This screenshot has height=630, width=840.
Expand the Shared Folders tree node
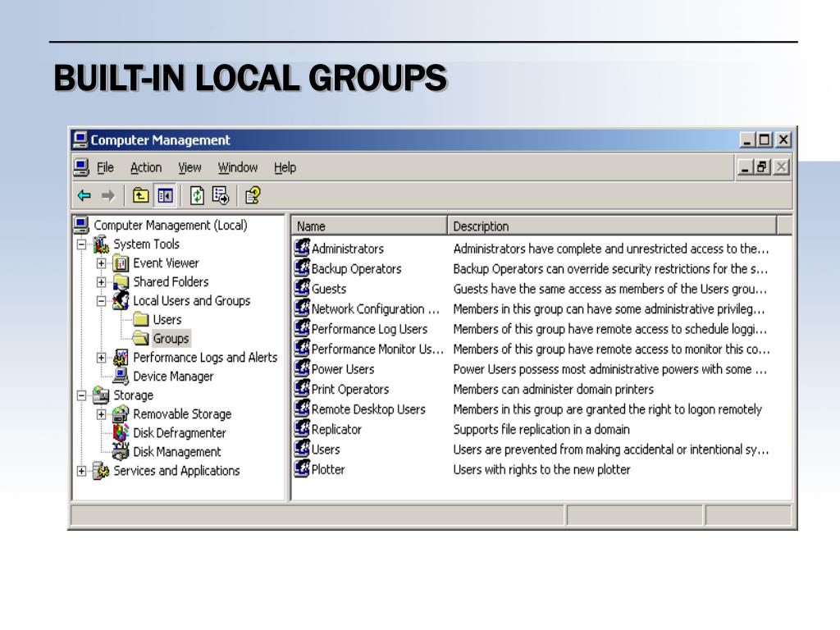coord(101,282)
